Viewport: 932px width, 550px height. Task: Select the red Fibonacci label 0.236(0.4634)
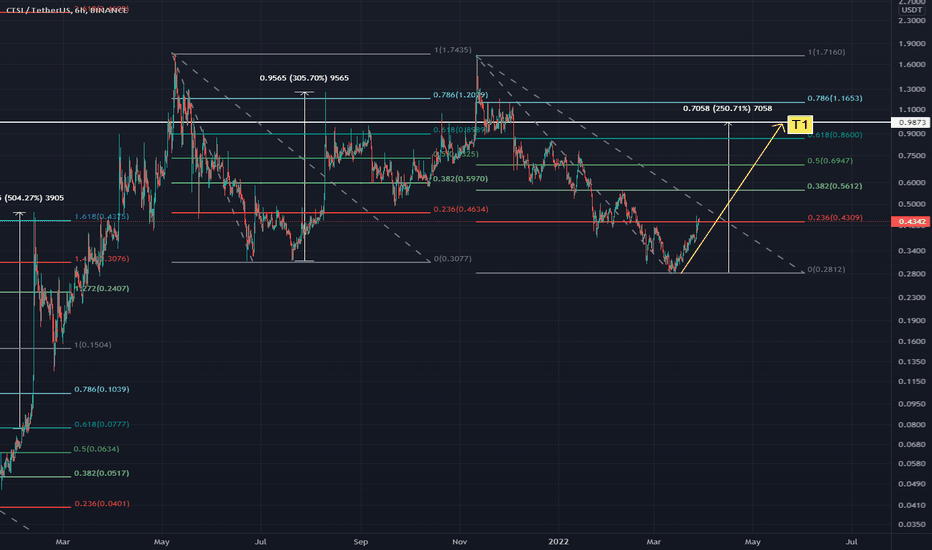pyautogui.click(x=460, y=209)
